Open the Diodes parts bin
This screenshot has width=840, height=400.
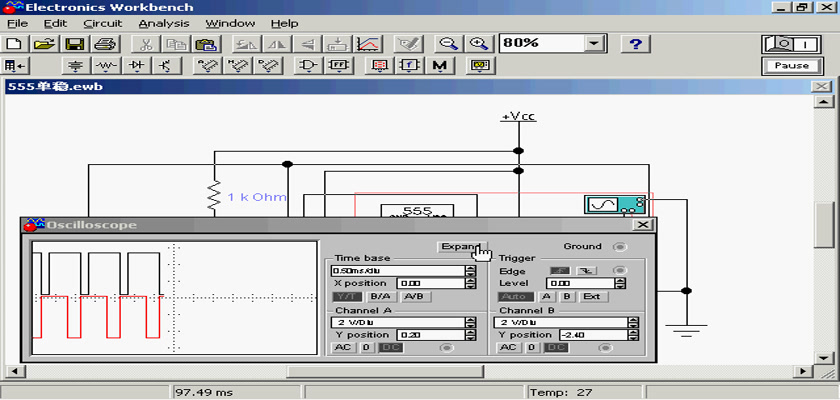pos(137,66)
